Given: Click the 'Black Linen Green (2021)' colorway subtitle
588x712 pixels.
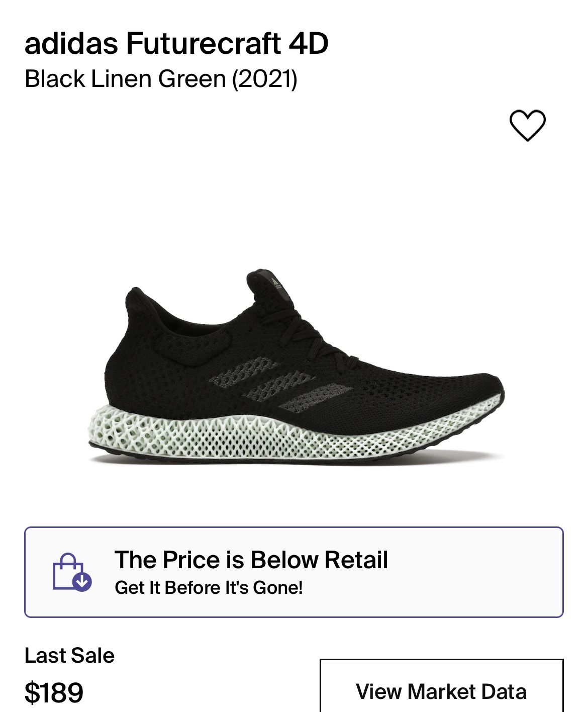Looking at the screenshot, I should click(x=161, y=79).
